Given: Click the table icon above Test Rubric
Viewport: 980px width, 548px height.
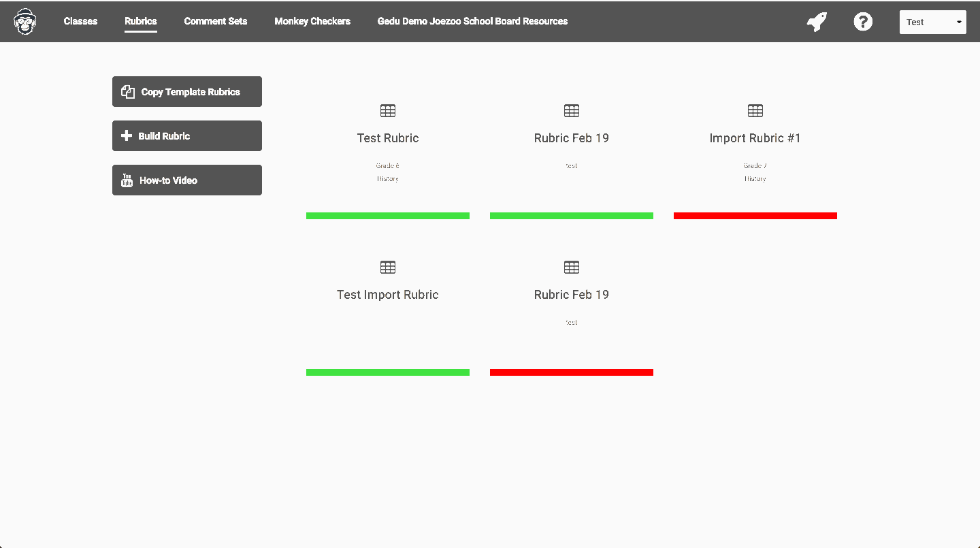Looking at the screenshot, I should pyautogui.click(x=388, y=110).
